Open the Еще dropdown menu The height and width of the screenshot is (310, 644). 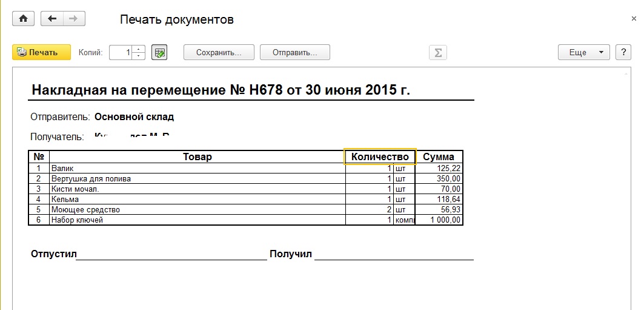(x=584, y=53)
